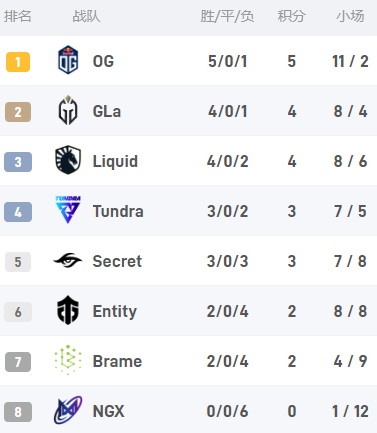Viewport: 377px width, 433px height.
Task: Select the NGX purple logo
Action: [x=68, y=410]
